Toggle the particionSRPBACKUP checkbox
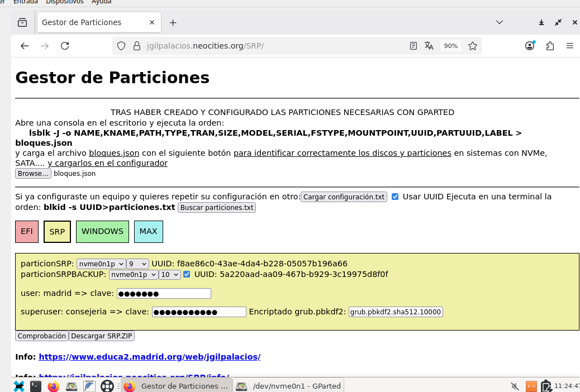 (x=187, y=274)
